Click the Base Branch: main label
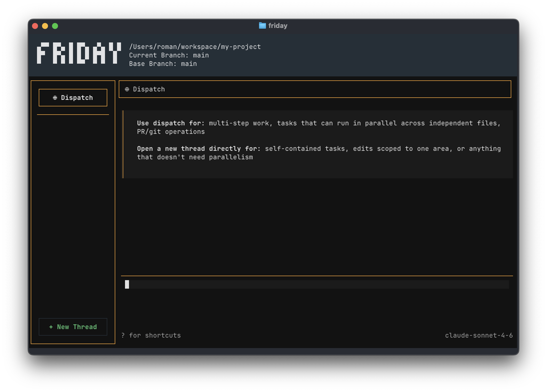This screenshot has height=392, width=547. coord(163,64)
